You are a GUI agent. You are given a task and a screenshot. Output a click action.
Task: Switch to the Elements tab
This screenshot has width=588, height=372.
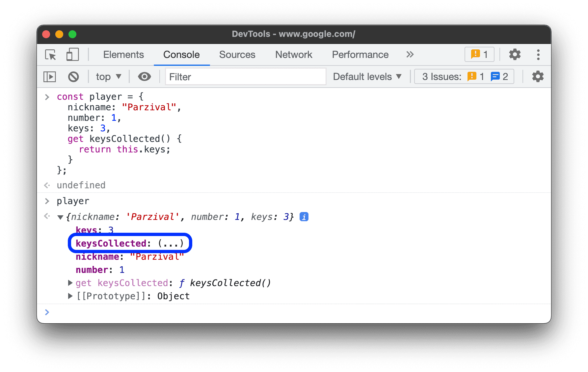[x=123, y=55]
